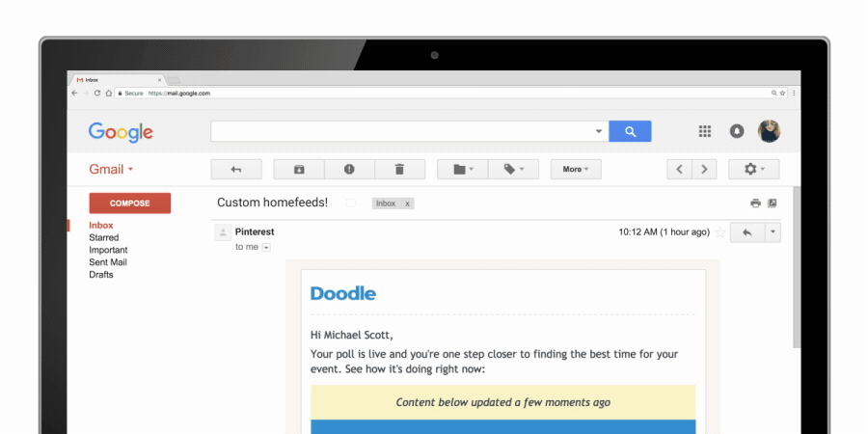Click the blue search button

pos(630,131)
